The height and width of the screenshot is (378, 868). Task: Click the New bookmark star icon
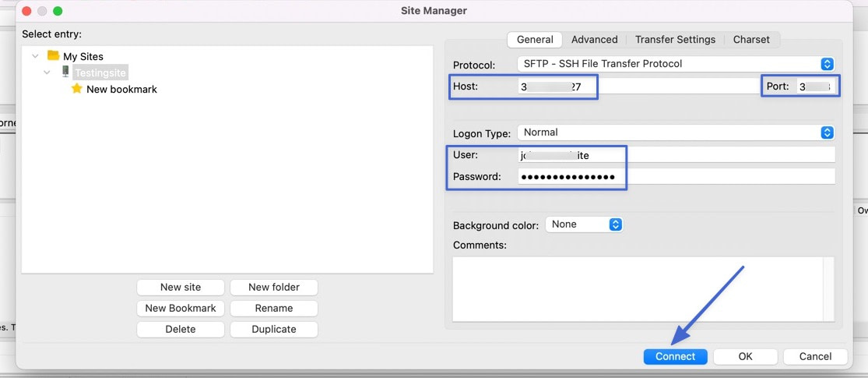tap(76, 89)
